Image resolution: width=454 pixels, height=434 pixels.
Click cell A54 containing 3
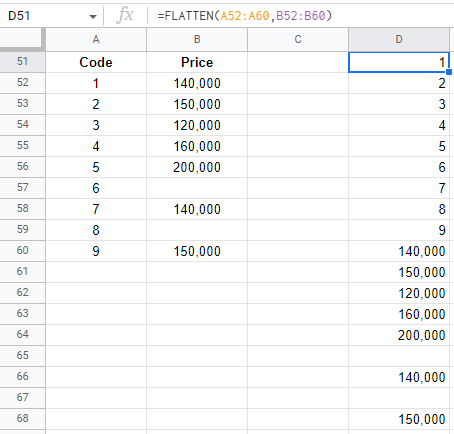[96, 125]
